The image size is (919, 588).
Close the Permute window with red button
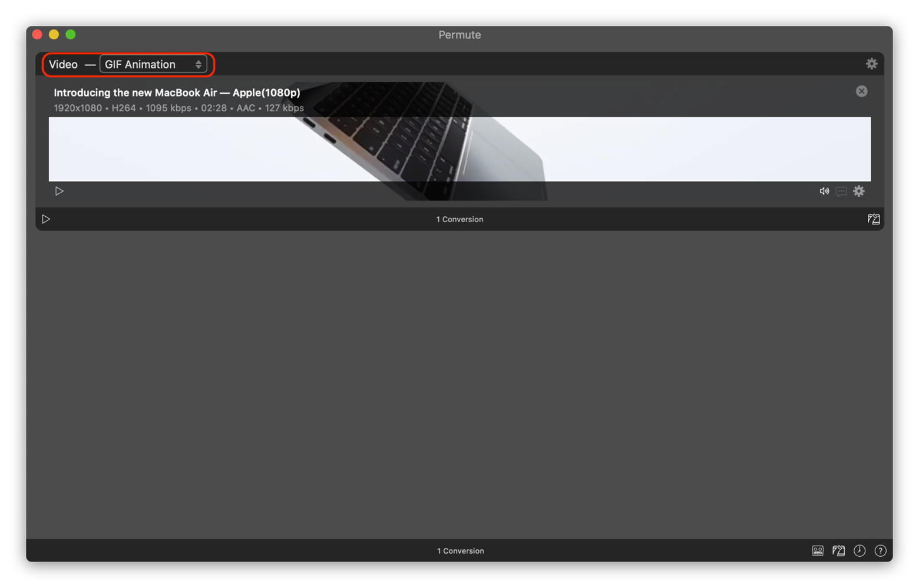[x=37, y=34]
